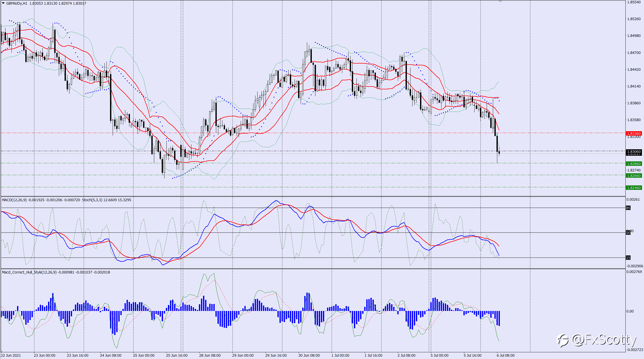The height and width of the screenshot is (359, 644).
Task: Click the 5 Jul 16:00 time label
Action: tap(472, 355)
